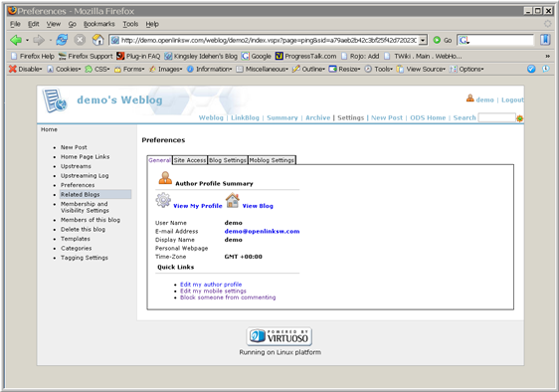Click the browser search input field
The height and width of the screenshot is (392, 559).
pyautogui.click(x=501, y=40)
